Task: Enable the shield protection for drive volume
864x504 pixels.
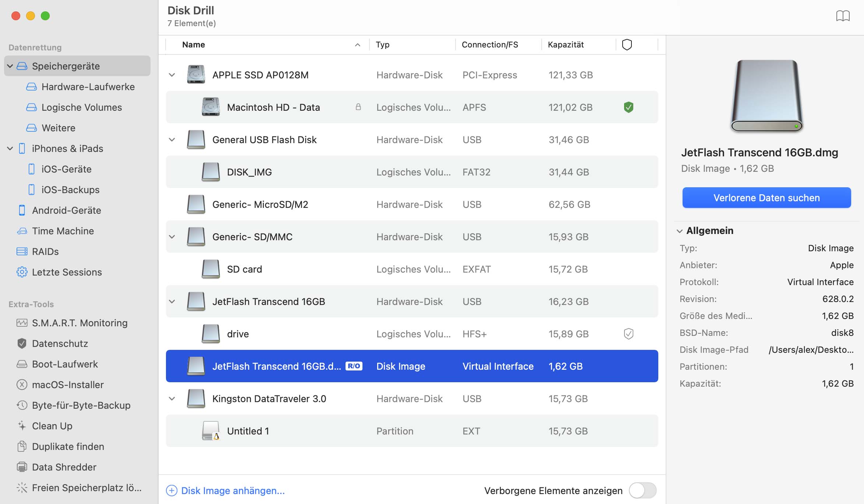Action: 629,334
